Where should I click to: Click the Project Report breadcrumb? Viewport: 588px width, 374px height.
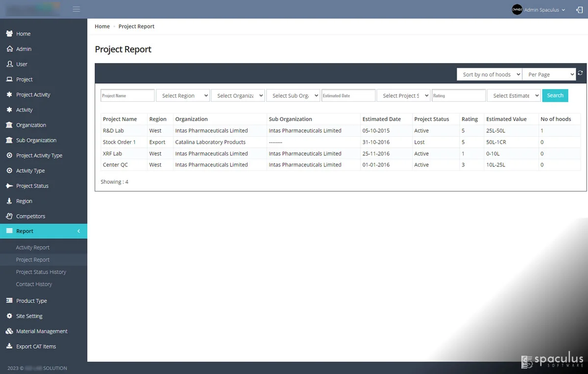tap(136, 26)
